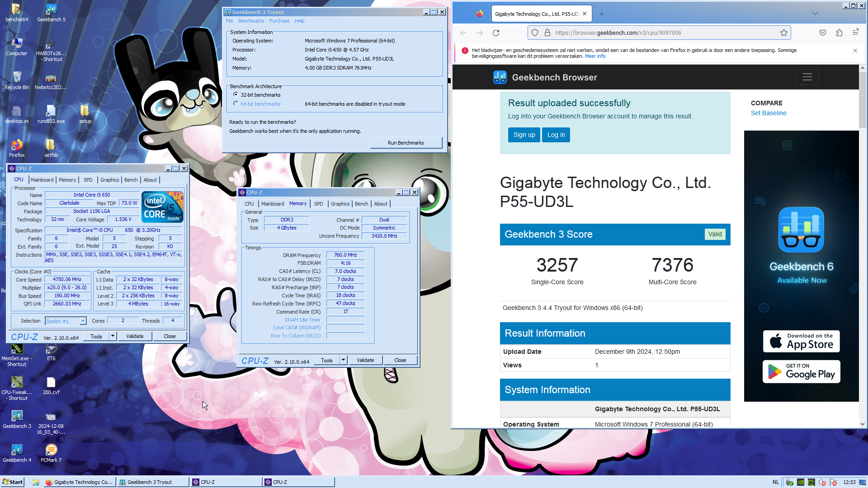Open the setup folder icon
The width and height of the screenshot is (868, 488).
click(x=85, y=114)
